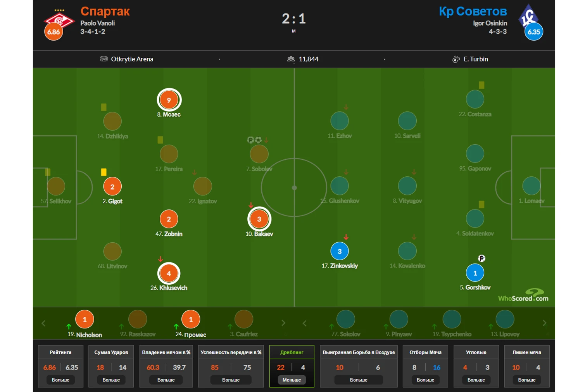Select Bakaev's player marker on the pitch

point(259,219)
